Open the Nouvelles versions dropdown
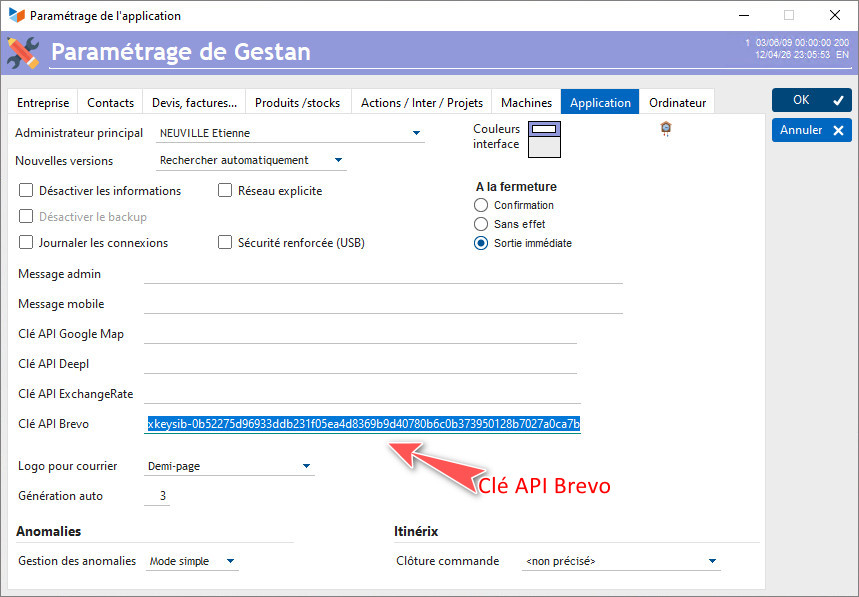This screenshot has height=597, width=859. coord(338,160)
